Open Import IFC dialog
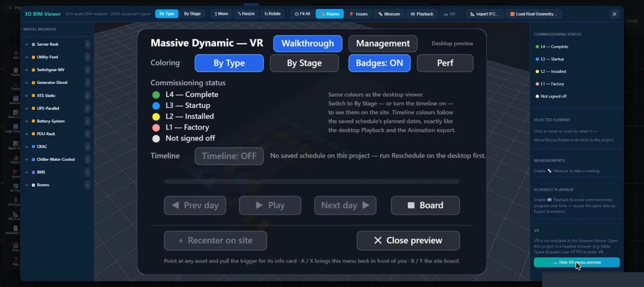Screen dimensions: 644x287 485,14
